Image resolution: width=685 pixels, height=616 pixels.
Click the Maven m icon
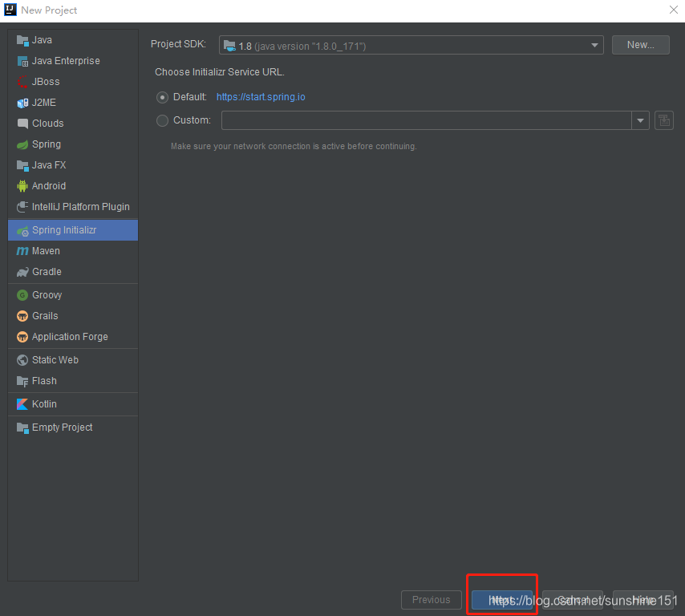[22, 251]
